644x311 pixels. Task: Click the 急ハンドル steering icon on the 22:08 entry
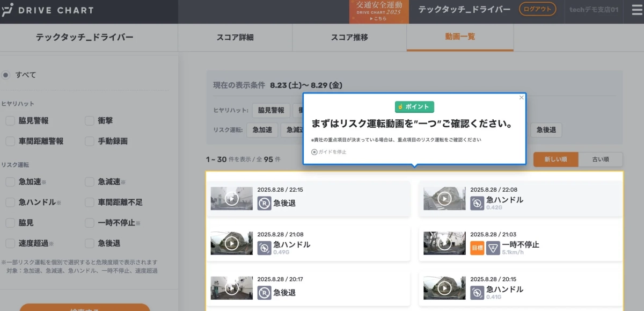477,204
